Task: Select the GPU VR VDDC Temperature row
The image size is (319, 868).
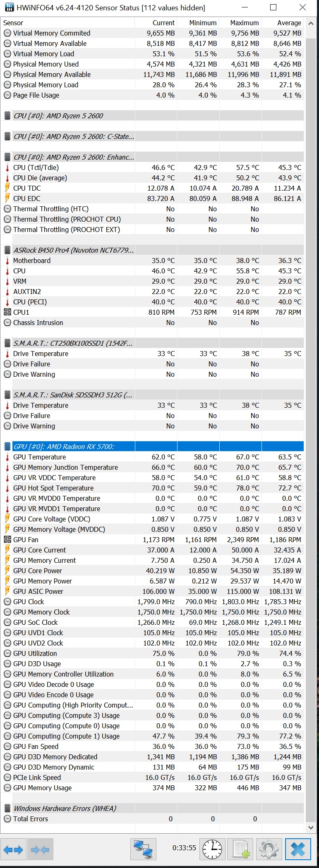Action: [x=152, y=478]
